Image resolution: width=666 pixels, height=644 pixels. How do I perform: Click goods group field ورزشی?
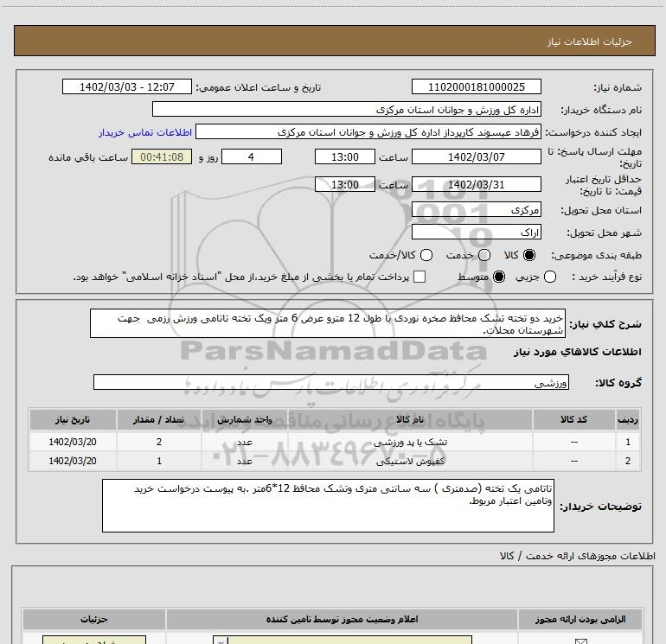[x=331, y=382]
